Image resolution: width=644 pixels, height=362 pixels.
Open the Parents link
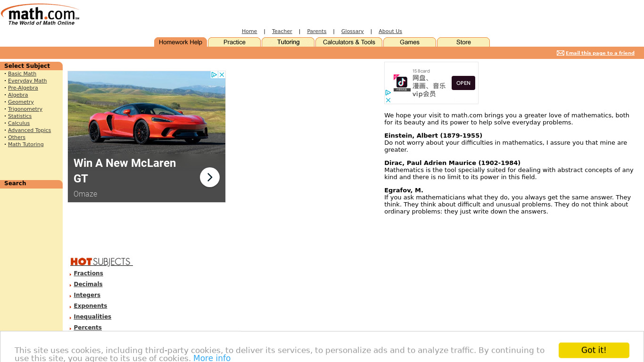pos(317,32)
